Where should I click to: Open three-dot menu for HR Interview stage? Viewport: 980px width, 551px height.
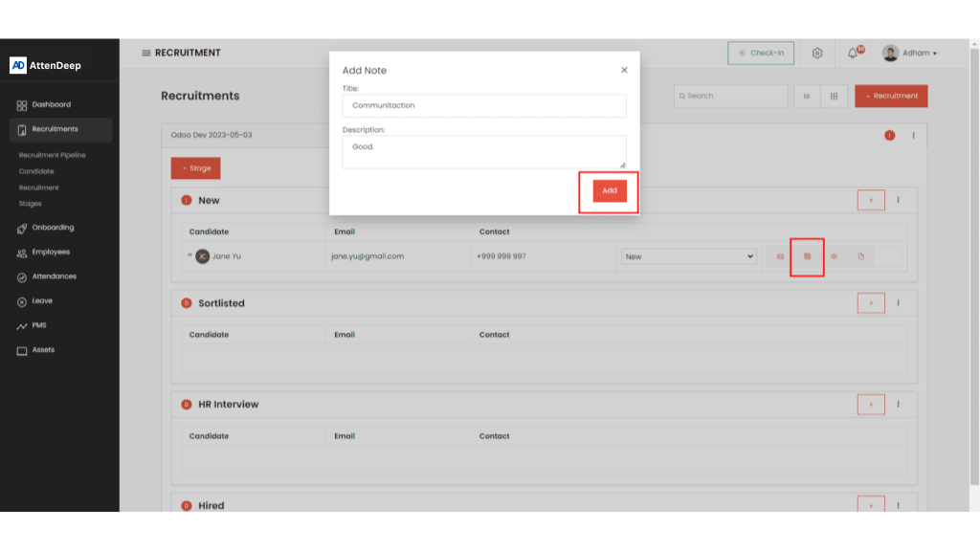898,405
